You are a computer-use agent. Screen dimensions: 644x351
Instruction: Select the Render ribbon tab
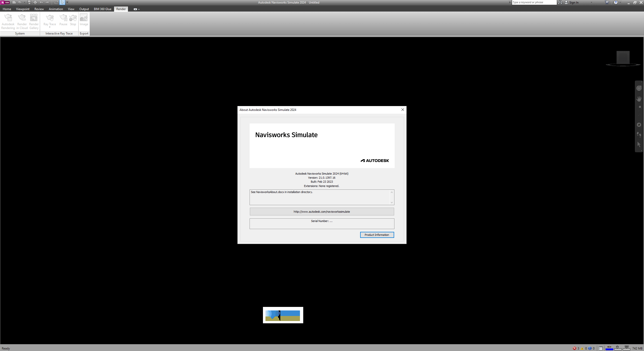coord(120,9)
